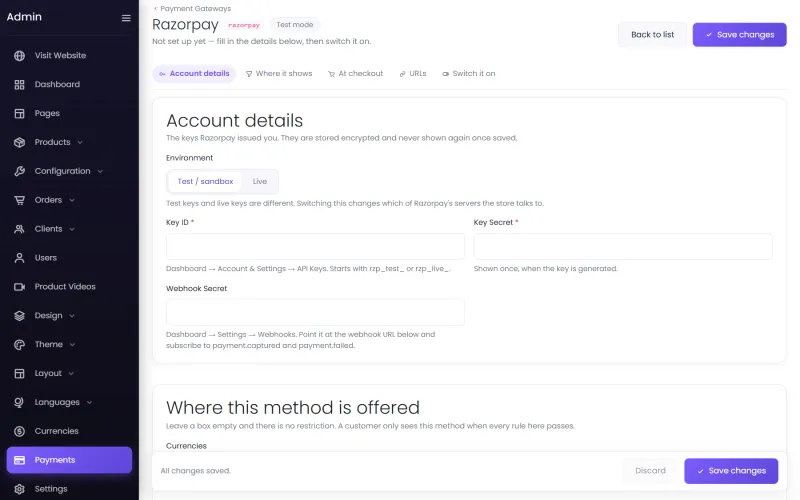800x500 pixels.
Task: Toggle the hamburger menu next to Admin
Action: 126,18
